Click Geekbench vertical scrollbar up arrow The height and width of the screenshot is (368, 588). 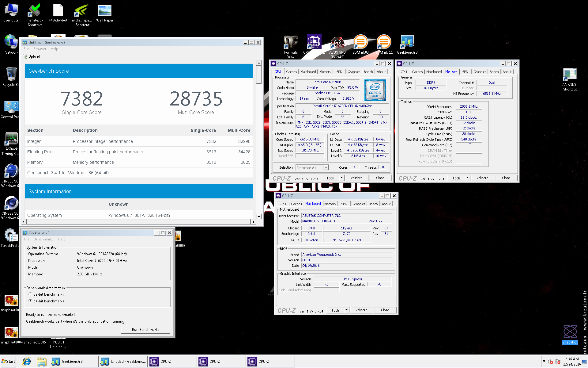click(x=259, y=63)
